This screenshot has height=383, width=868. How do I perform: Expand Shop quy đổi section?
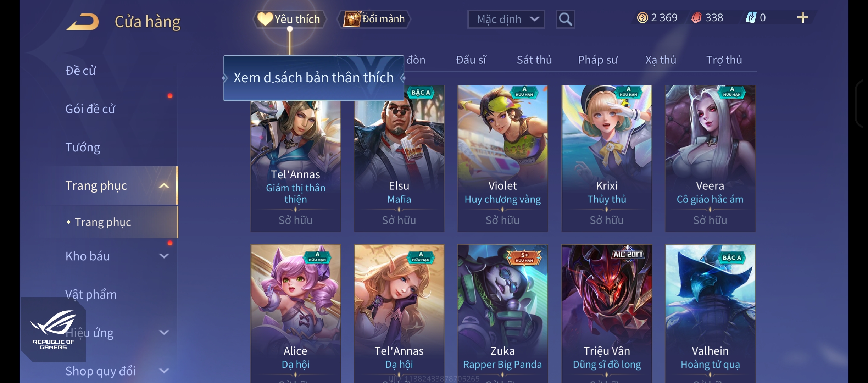(x=164, y=371)
